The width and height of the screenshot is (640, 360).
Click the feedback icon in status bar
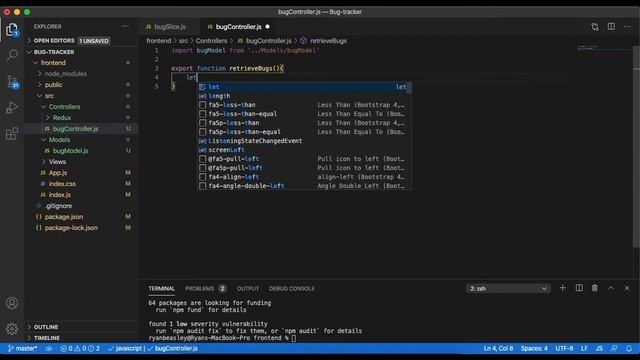point(614,349)
